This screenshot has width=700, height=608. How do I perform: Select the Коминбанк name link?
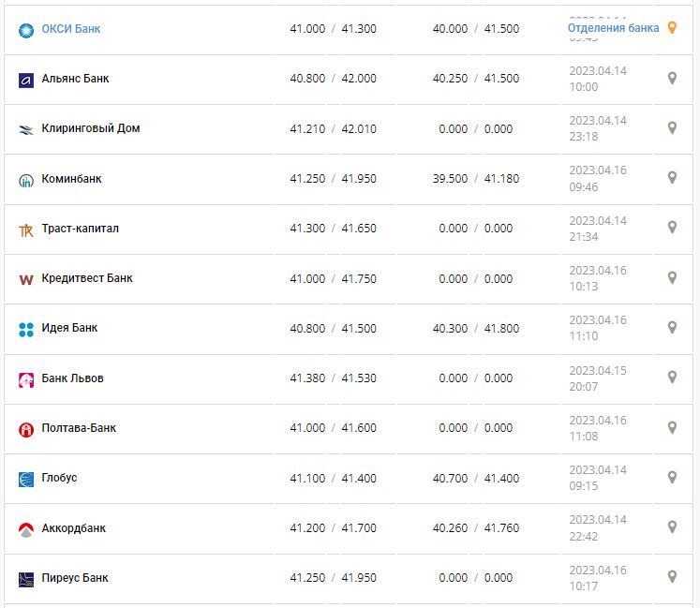71,179
